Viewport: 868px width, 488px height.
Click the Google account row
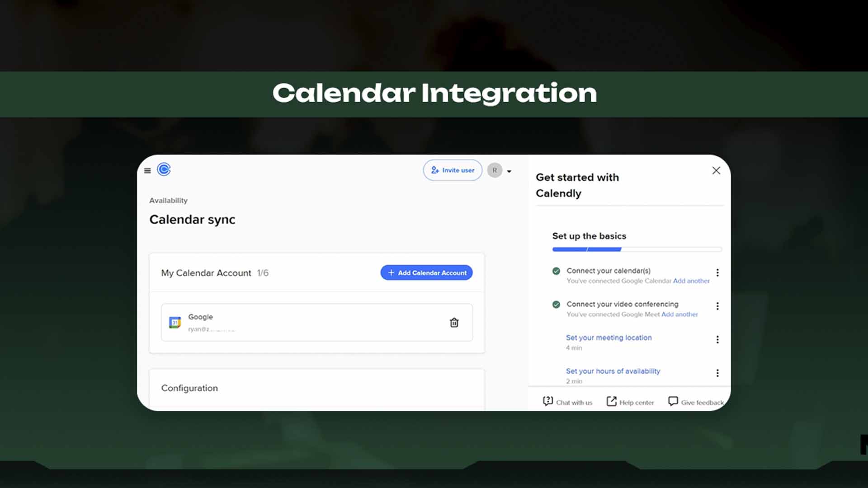click(x=317, y=322)
